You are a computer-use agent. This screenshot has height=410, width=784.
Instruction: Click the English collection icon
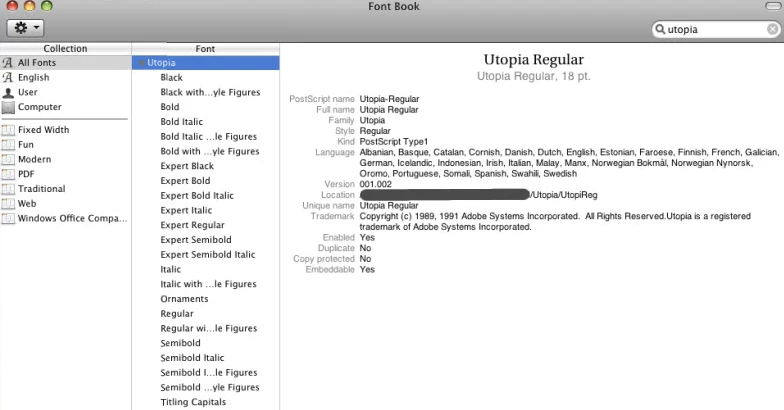click(8, 78)
